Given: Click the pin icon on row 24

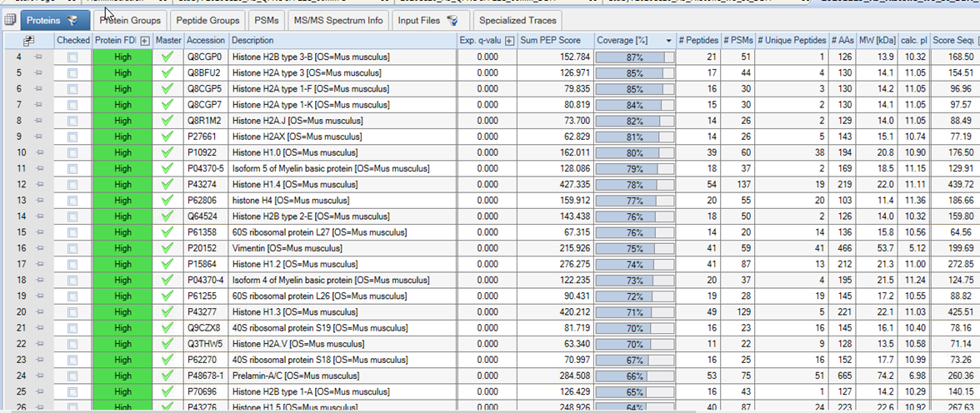Looking at the screenshot, I should point(37,376).
